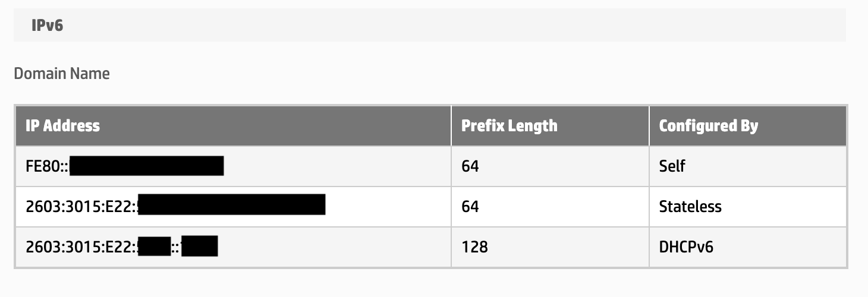Click the Prefix Length column header

[x=510, y=125]
